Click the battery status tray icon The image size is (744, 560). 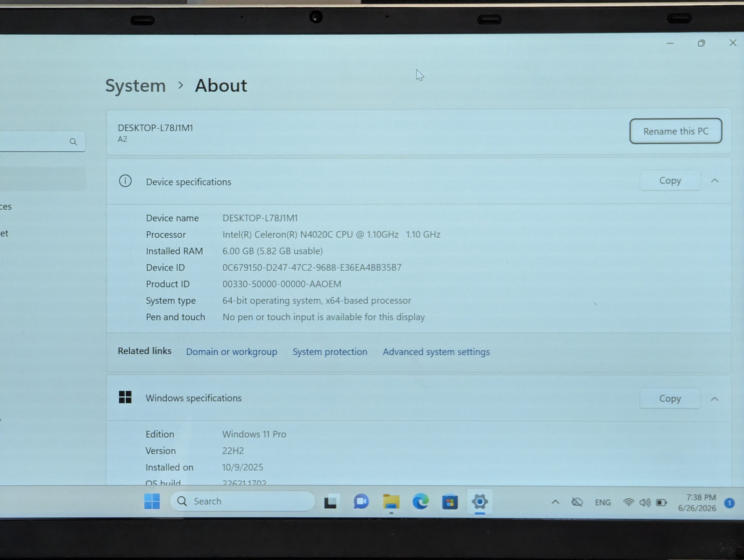(661, 502)
